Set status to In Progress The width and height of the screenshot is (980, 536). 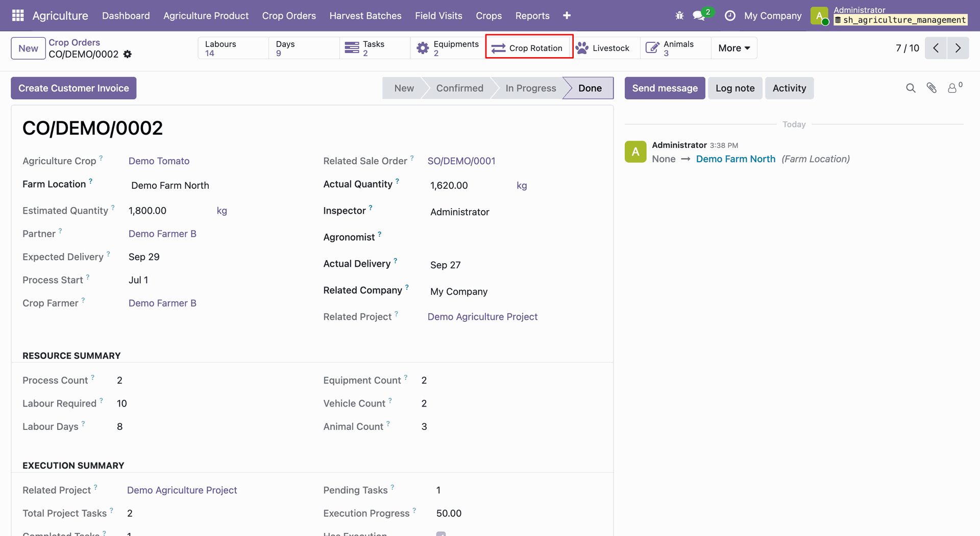tap(531, 88)
